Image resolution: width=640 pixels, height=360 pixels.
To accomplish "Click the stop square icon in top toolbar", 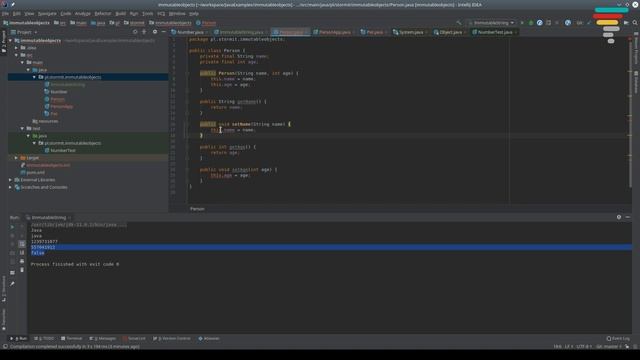I will pyautogui.click(x=557, y=23).
